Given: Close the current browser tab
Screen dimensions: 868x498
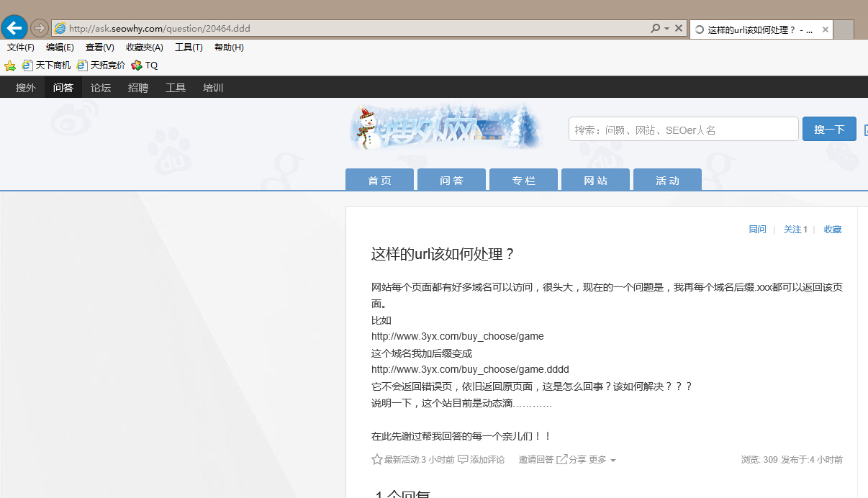Looking at the screenshot, I should pyautogui.click(x=826, y=30).
